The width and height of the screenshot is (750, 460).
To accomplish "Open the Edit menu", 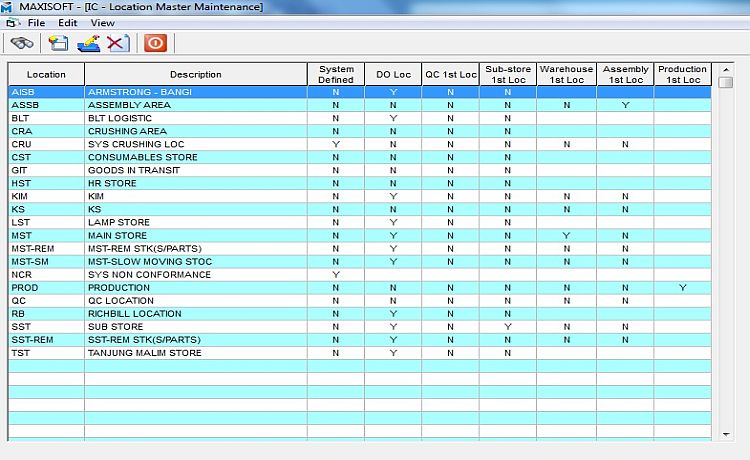I will click(x=67, y=22).
